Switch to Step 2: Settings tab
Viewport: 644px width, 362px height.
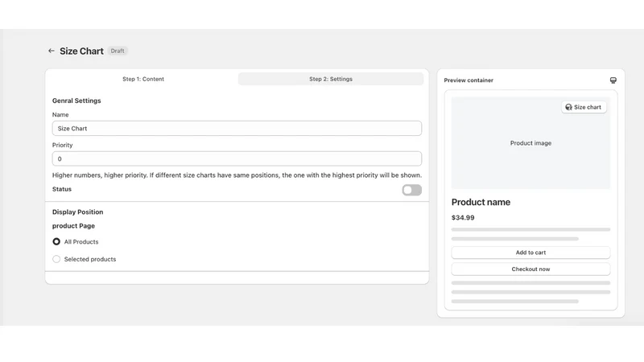coord(331,79)
